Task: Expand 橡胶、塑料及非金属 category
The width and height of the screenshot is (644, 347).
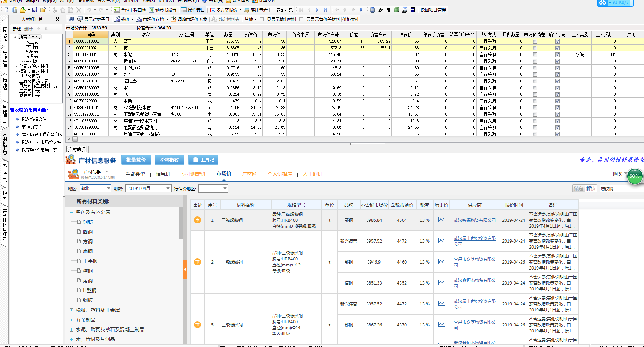Action: (x=71, y=310)
